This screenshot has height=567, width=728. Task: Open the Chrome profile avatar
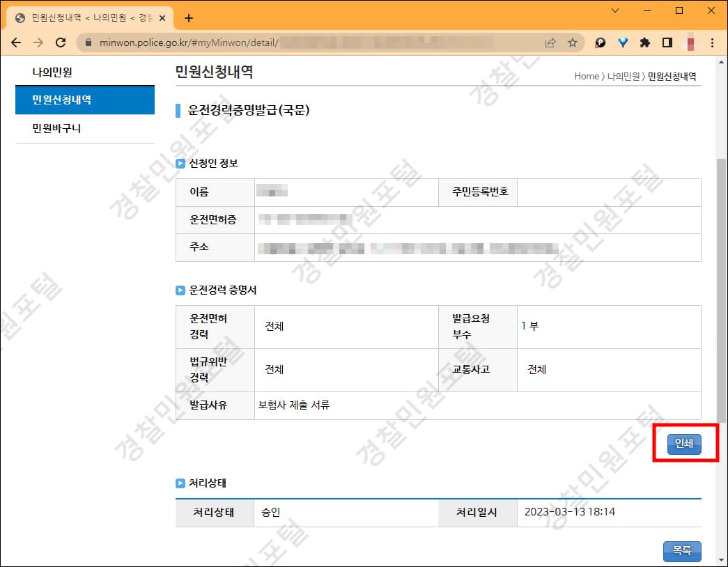688,42
